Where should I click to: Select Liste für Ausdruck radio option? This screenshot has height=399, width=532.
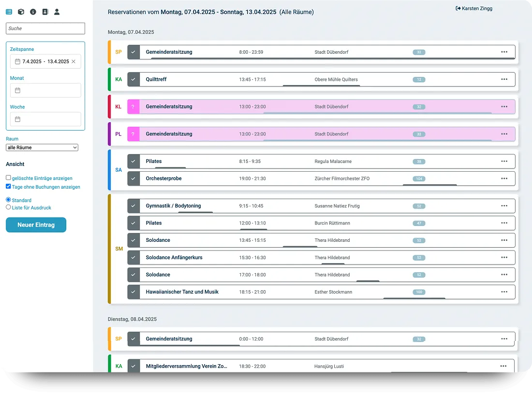coord(8,207)
